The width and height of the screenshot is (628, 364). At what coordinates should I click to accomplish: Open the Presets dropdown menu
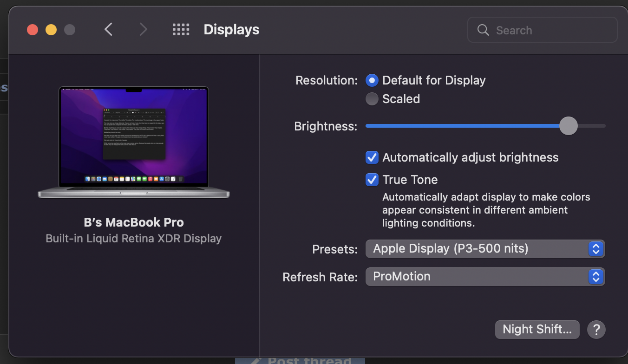485,249
